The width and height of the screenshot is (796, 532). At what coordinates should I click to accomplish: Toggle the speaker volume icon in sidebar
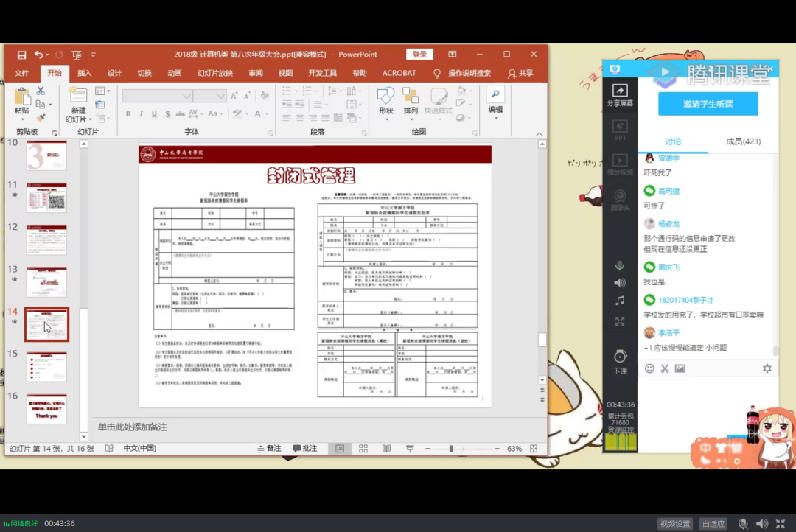620,283
